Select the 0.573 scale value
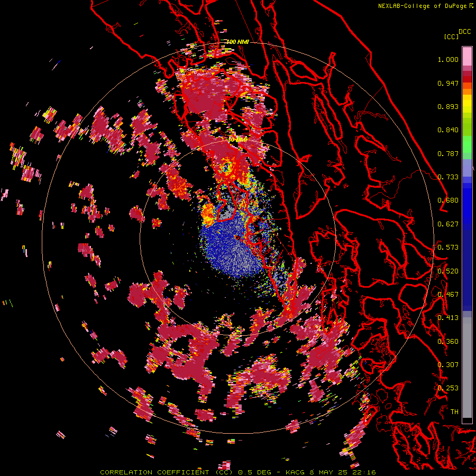This screenshot has width=476, height=476. [x=448, y=248]
